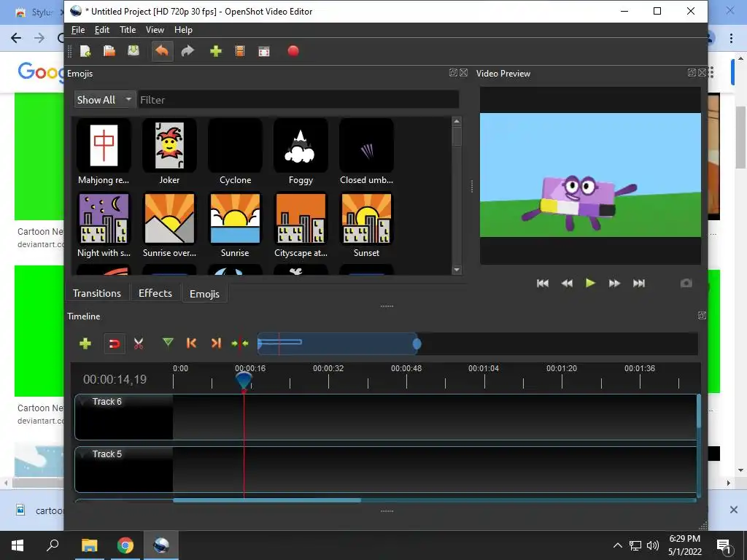Click the blue timeline playhead marker

[244, 381]
